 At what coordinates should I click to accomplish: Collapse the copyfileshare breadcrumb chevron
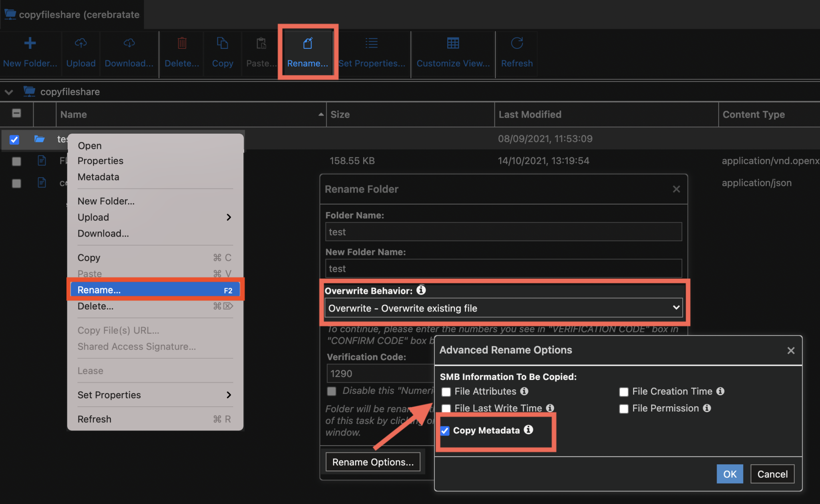[x=8, y=92]
